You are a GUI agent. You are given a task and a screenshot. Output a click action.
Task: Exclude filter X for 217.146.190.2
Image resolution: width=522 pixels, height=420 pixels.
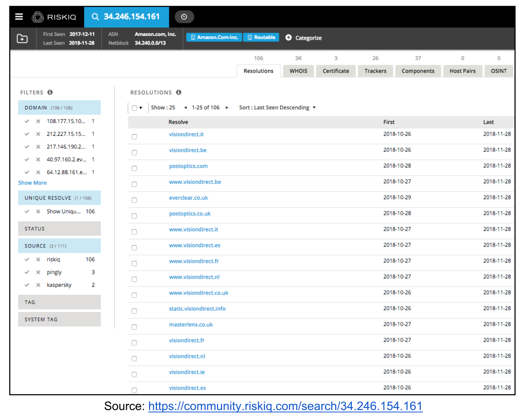(x=38, y=147)
